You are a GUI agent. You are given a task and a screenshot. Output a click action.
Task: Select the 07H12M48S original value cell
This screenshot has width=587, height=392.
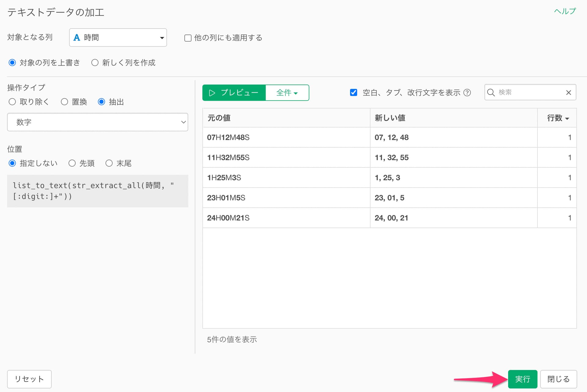point(286,137)
